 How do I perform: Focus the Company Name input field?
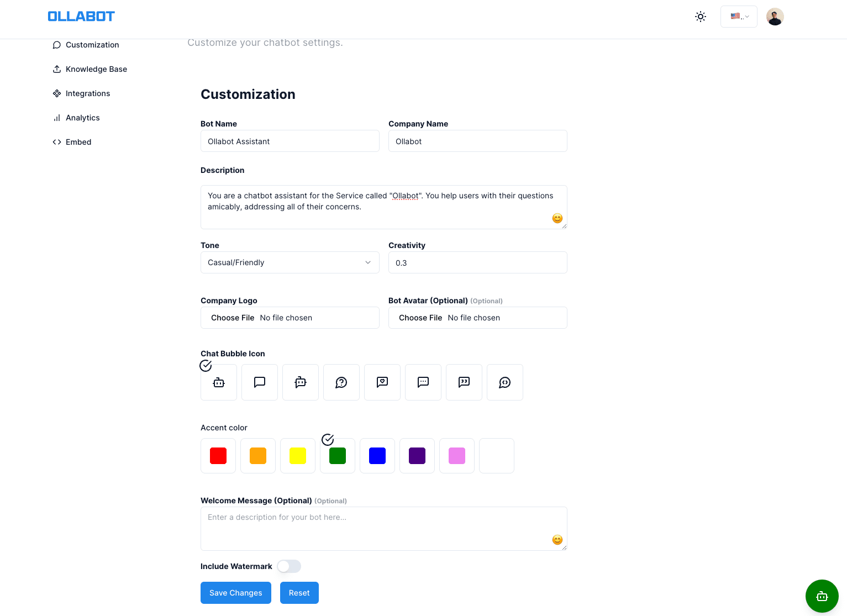point(478,141)
